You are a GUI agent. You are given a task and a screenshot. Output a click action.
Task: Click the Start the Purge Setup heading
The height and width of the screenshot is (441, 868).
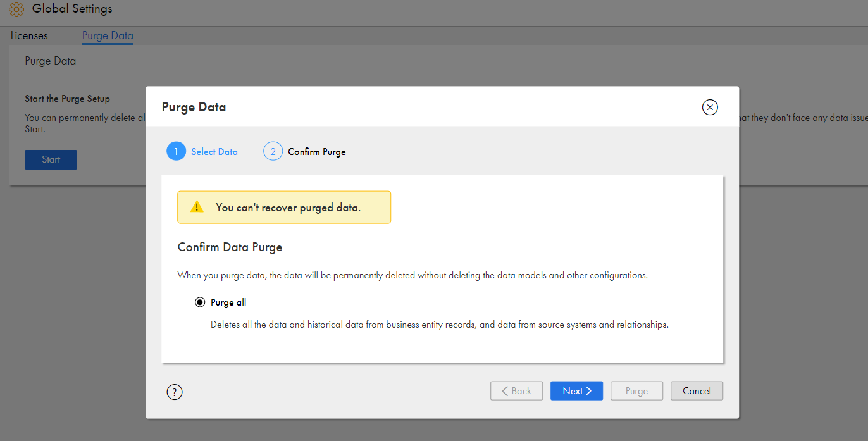67,99
